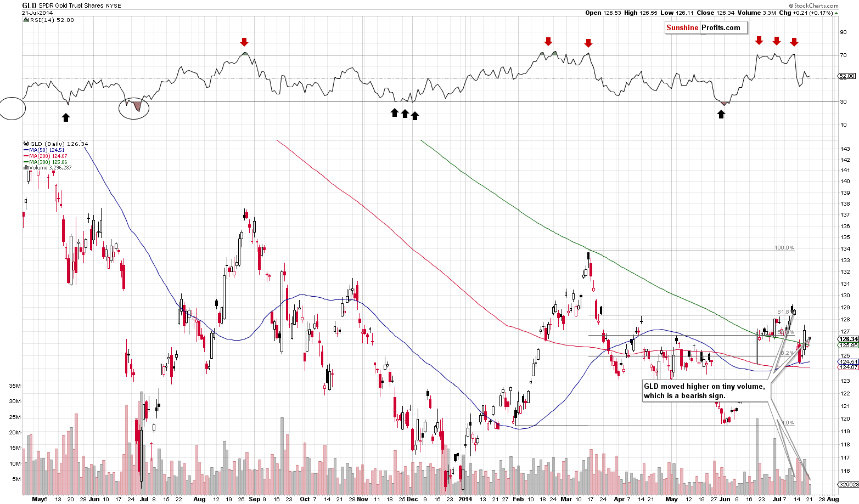
Task: Click the 'MA(300) 125.86' legend entry
Action: pos(48,162)
